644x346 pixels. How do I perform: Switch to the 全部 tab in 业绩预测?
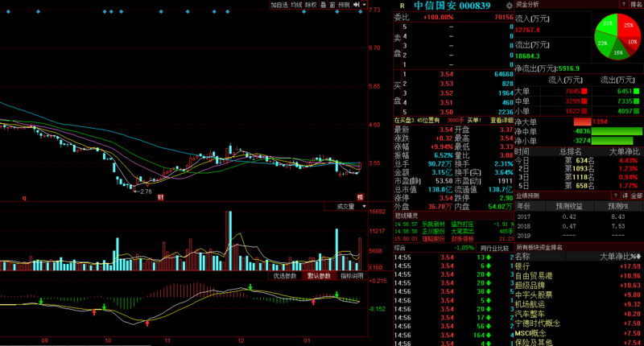(x=636, y=196)
